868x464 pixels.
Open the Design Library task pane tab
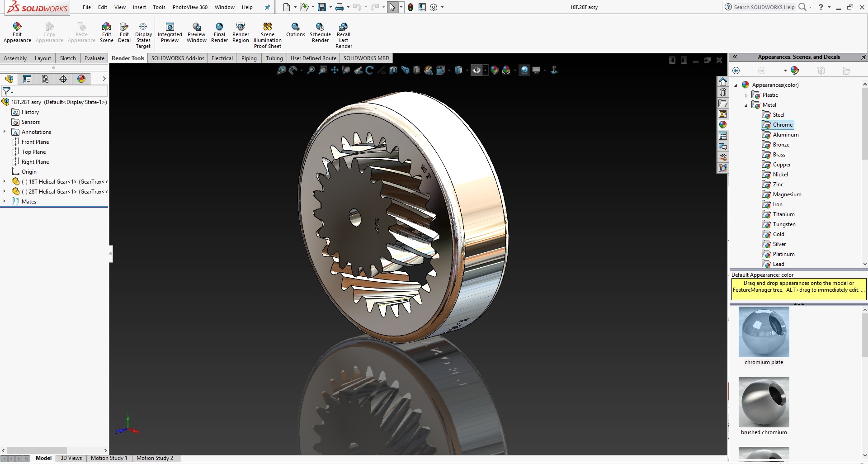pos(723,92)
